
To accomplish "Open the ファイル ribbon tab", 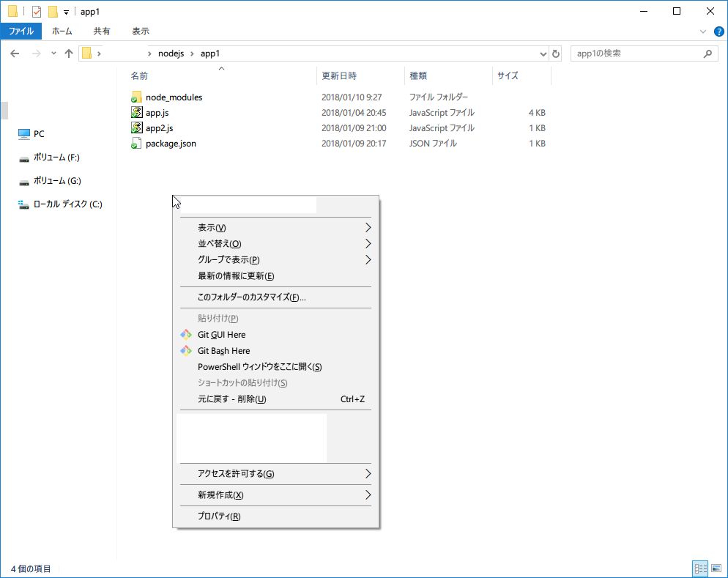I will (x=21, y=32).
